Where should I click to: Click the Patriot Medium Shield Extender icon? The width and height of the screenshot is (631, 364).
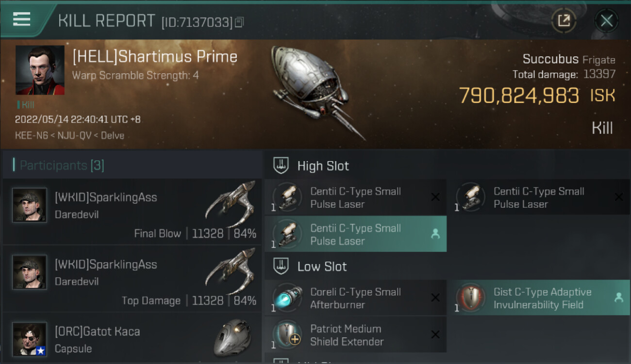click(x=287, y=335)
